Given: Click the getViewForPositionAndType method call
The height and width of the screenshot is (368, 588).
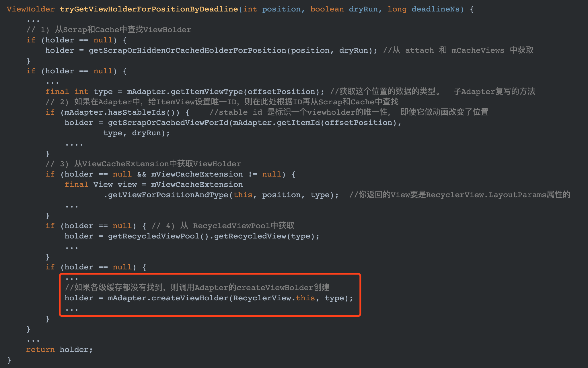Looking at the screenshot, I should (x=168, y=195).
